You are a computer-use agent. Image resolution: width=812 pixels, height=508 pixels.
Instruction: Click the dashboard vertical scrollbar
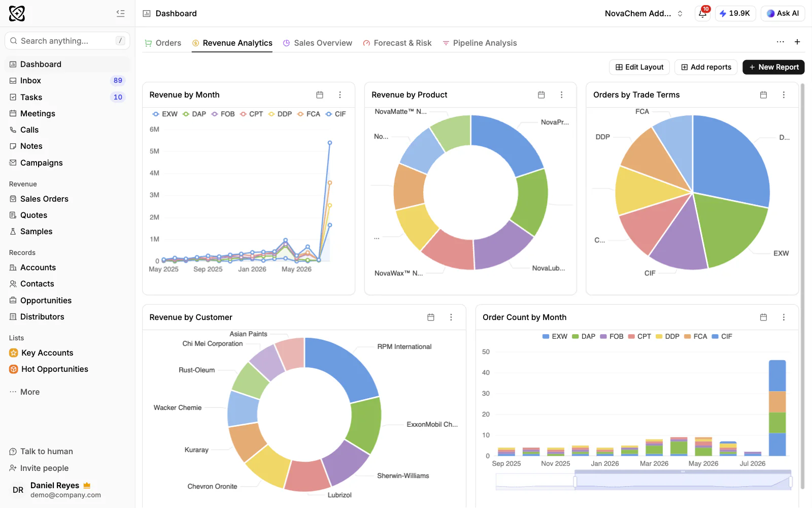[x=802, y=287]
